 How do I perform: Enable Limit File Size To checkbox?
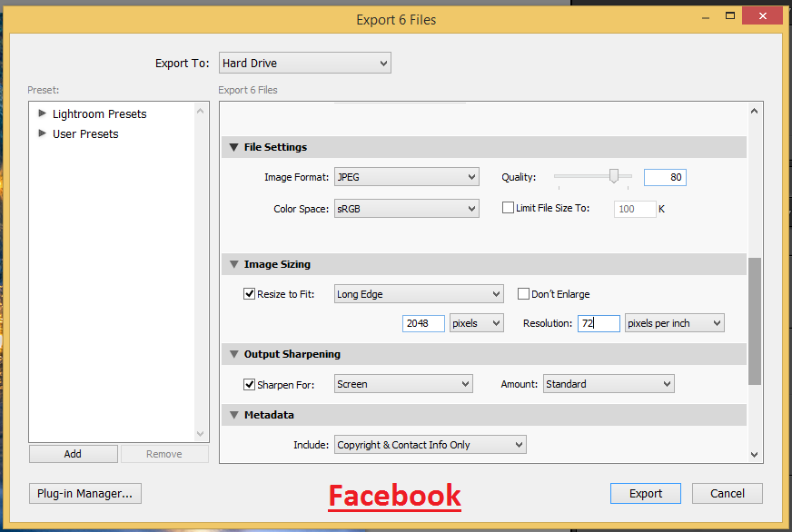click(508, 208)
